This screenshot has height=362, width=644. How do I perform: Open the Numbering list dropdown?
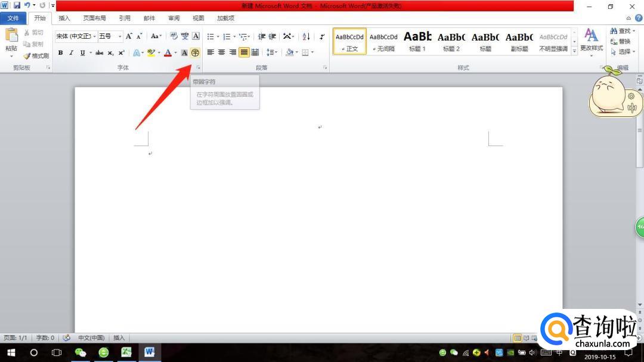(234, 36)
